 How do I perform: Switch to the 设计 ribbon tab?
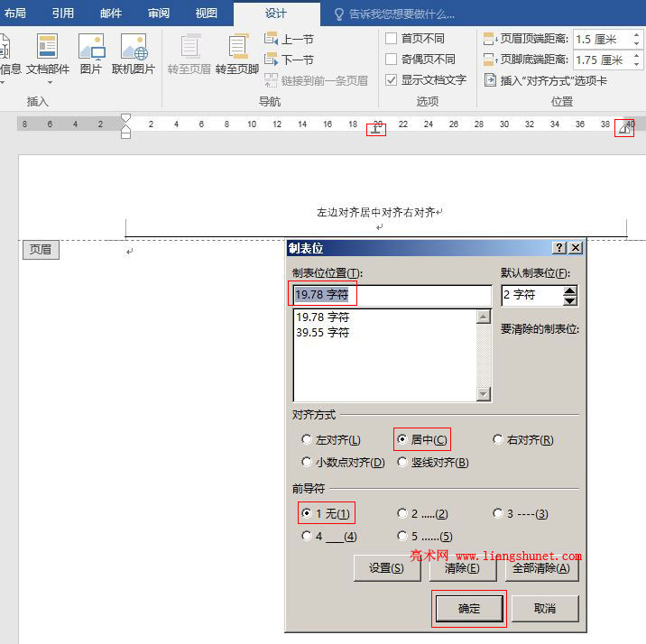click(276, 14)
